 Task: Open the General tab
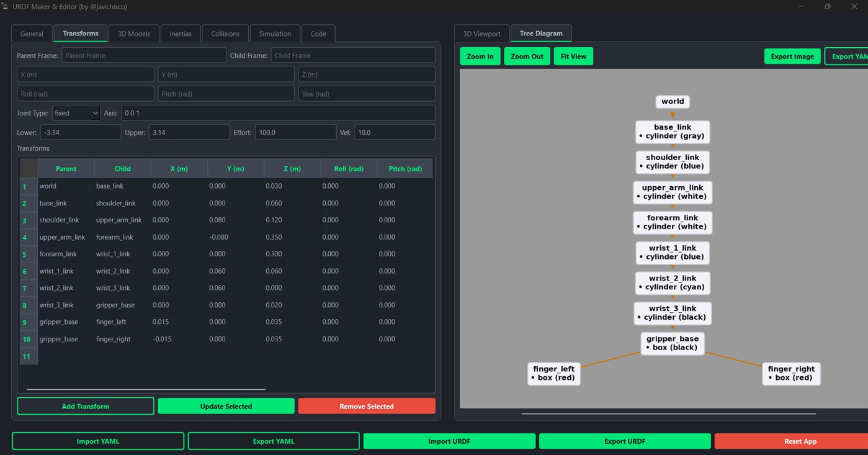click(x=32, y=34)
